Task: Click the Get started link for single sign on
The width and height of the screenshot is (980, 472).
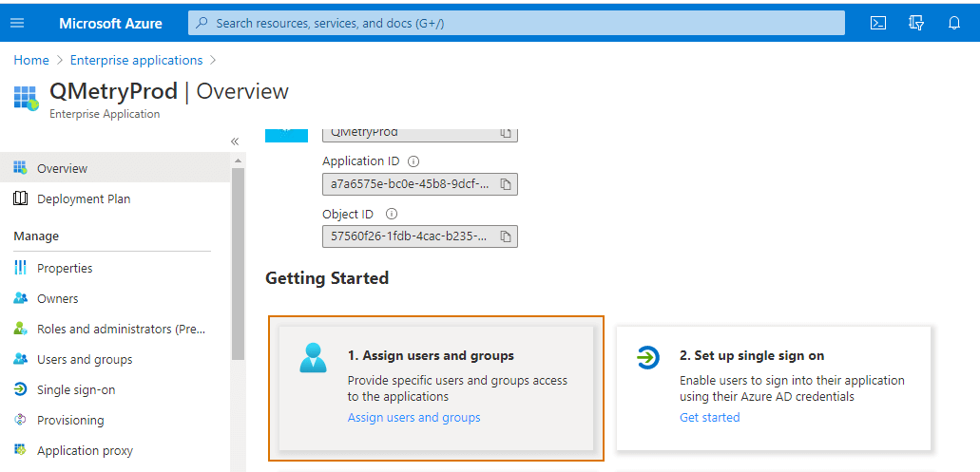Action: (709, 417)
